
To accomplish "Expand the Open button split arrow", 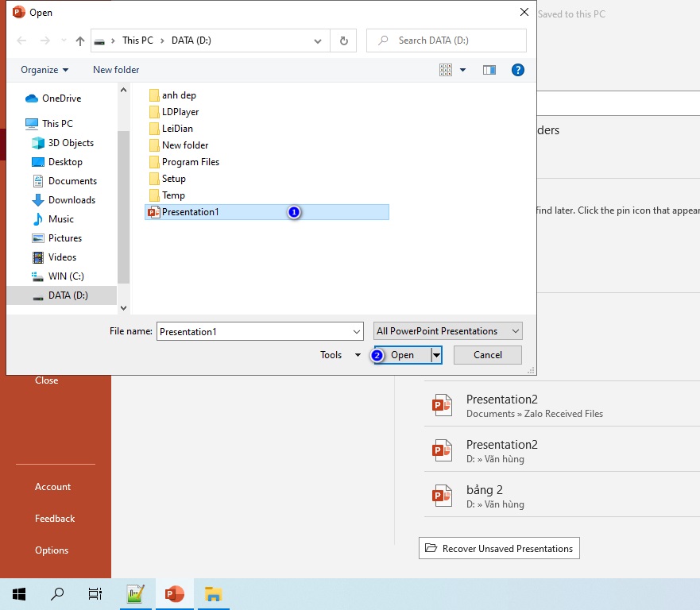I will pyautogui.click(x=436, y=355).
